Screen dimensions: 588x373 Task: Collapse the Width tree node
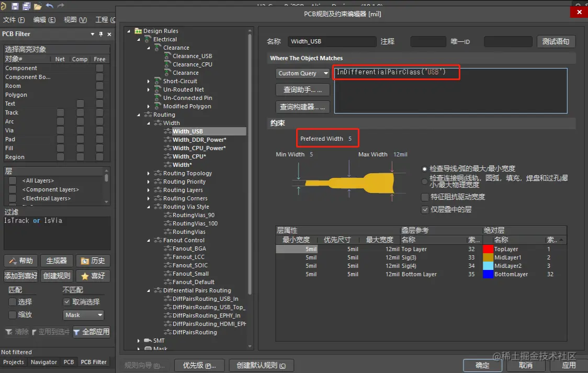coord(149,123)
